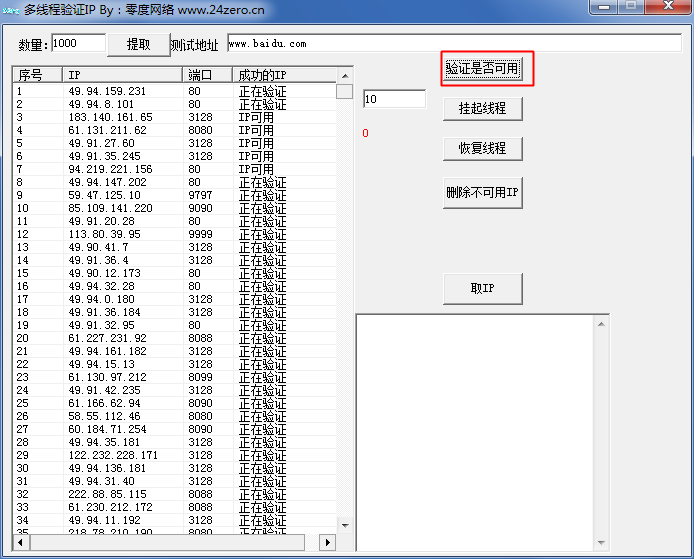The height and width of the screenshot is (559, 694).
Task: Select row with IP 94.219.221.156
Action: 174,169
